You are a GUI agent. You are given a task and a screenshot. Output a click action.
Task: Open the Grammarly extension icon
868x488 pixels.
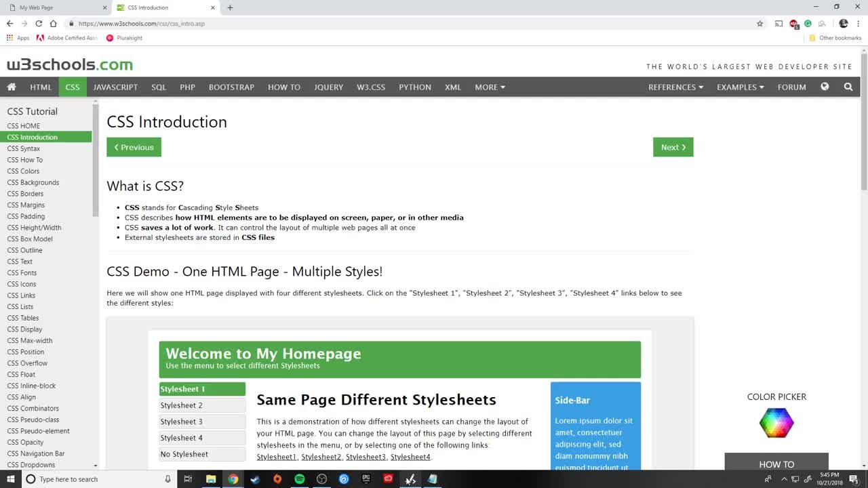(808, 23)
